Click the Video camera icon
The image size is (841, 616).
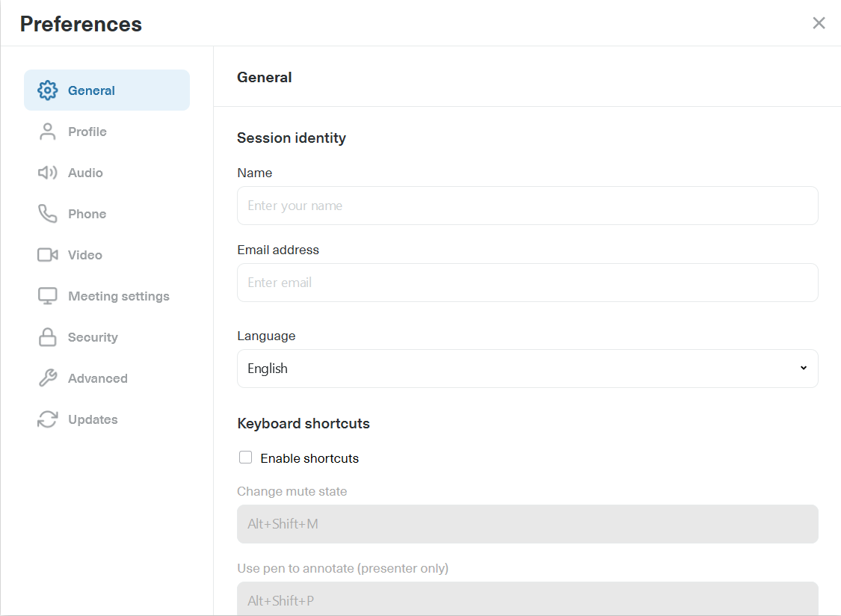[47, 254]
